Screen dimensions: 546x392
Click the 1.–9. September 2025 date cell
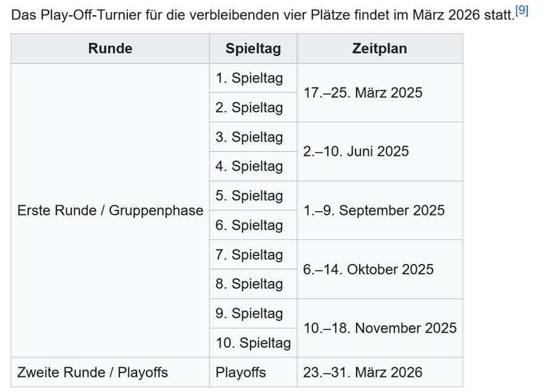coord(374,211)
